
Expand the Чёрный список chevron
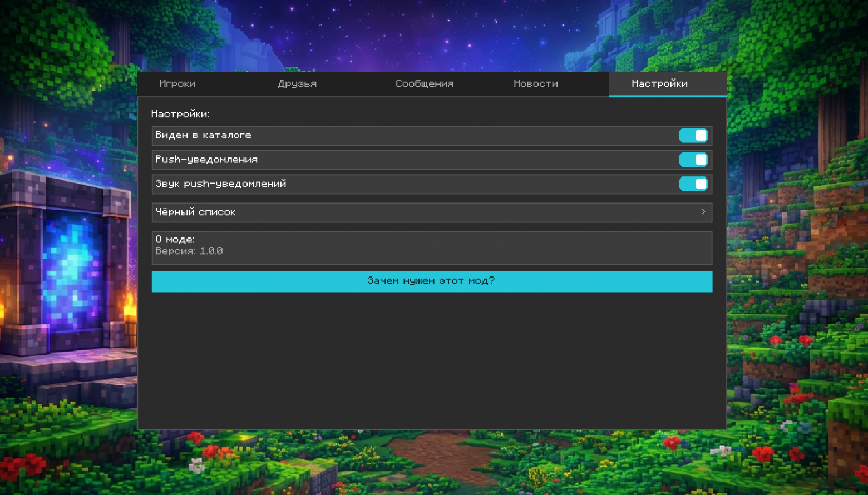(x=703, y=212)
